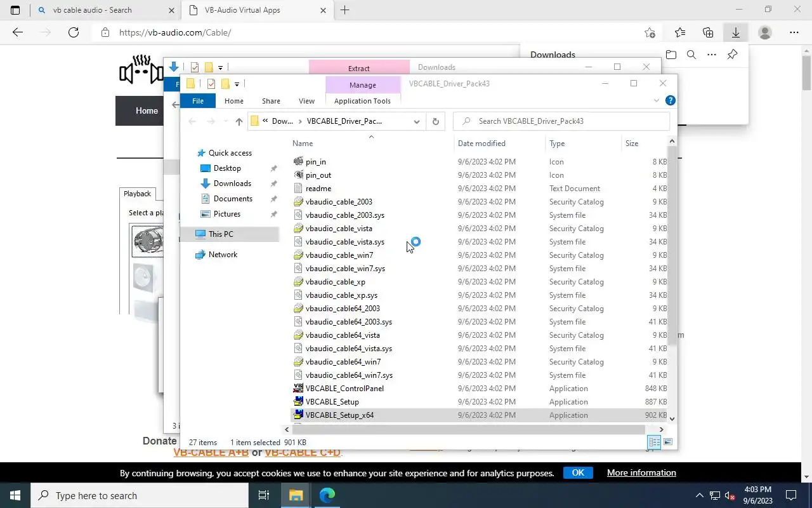Go up one folder level
This screenshot has width=812, height=508.
pyautogui.click(x=239, y=121)
